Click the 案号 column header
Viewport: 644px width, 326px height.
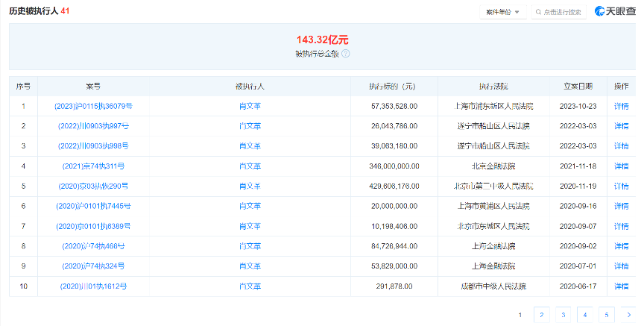93,87
